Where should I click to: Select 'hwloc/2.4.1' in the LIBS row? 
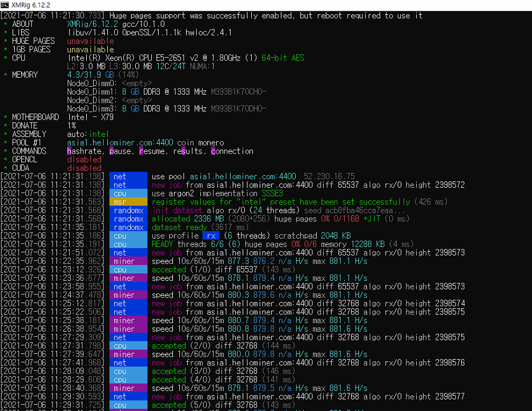coord(208,33)
